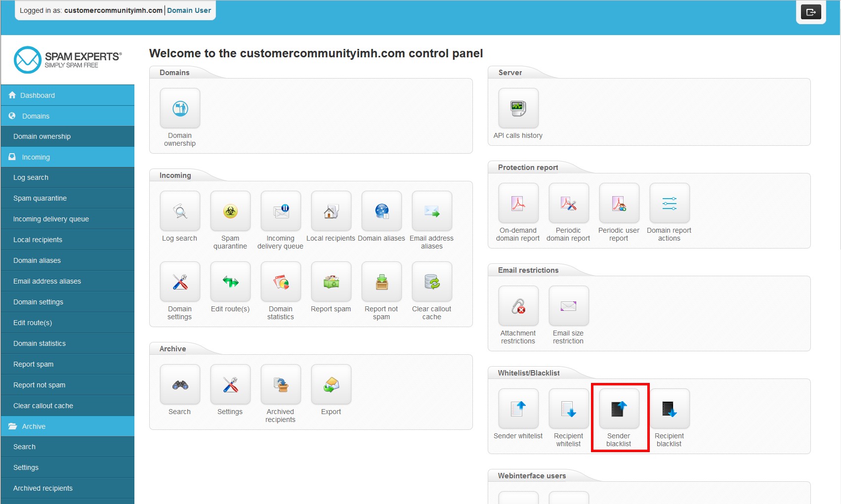Click the On-demand domain report icon
This screenshot has height=504, width=841.
(x=518, y=204)
